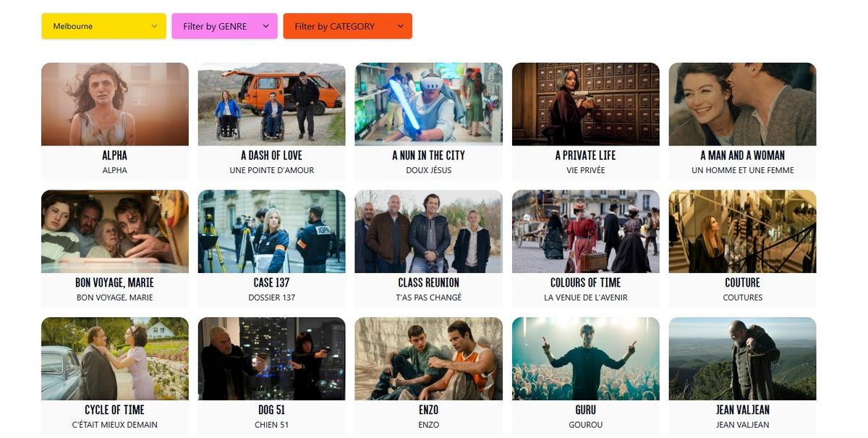Screen dimensions: 868x438
Task: Click the A Private Life title
Action: click(x=586, y=156)
